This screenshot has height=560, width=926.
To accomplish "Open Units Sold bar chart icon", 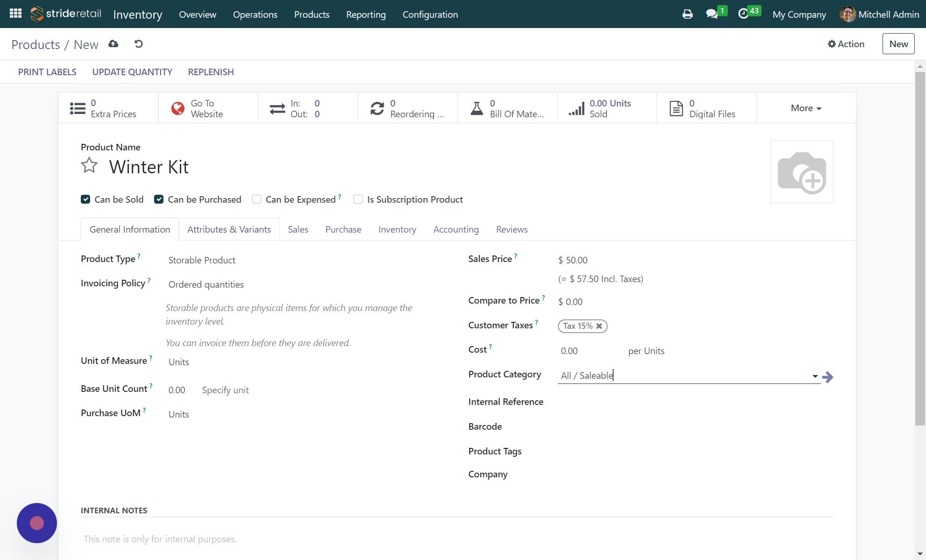I will [577, 108].
